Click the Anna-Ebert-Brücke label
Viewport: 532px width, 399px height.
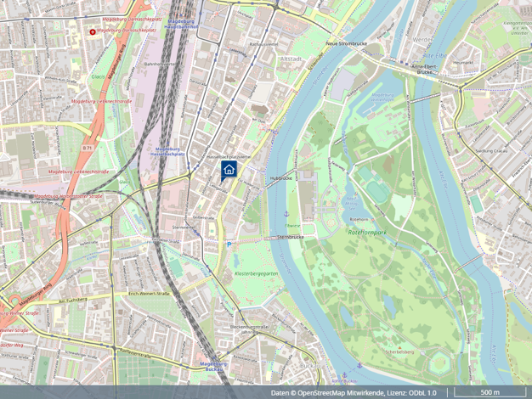pos(424,70)
